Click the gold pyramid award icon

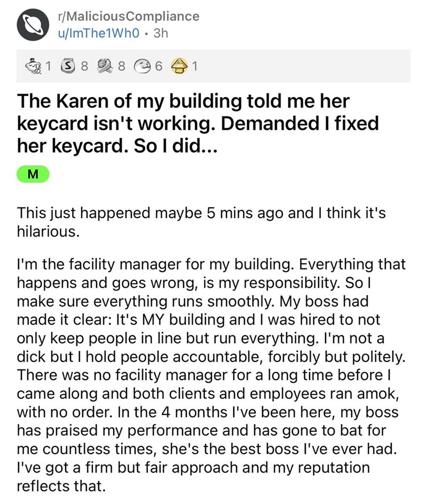tap(179, 67)
